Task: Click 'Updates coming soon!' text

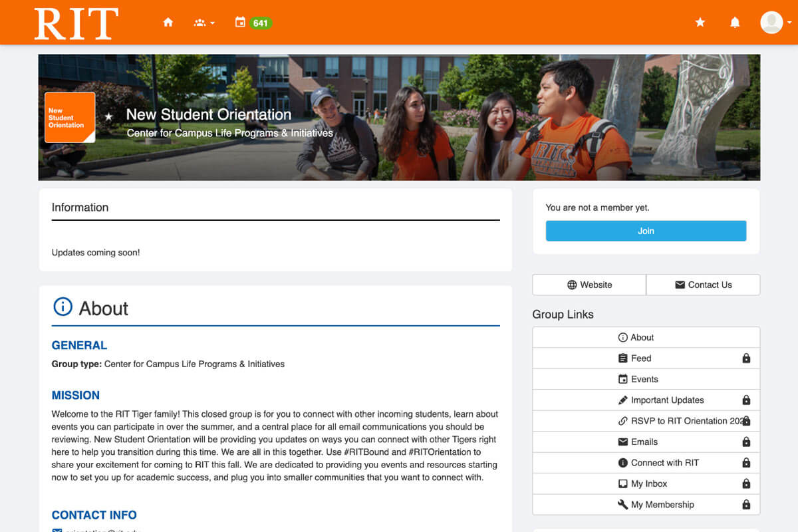Action: tap(96, 253)
